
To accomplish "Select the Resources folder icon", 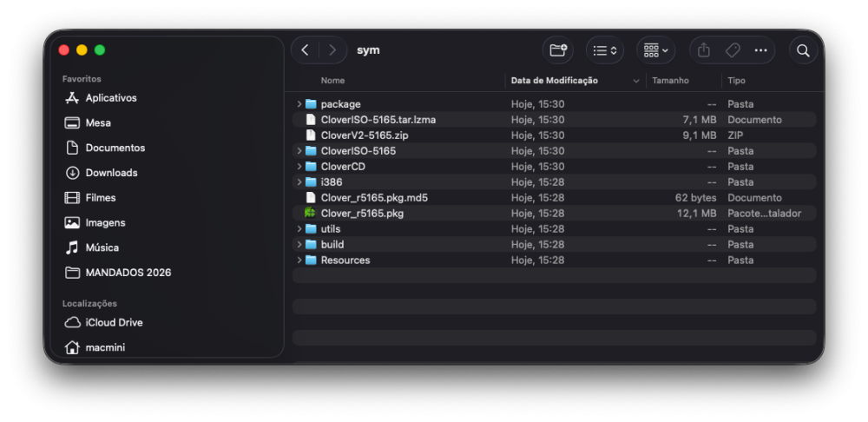I will (x=311, y=260).
